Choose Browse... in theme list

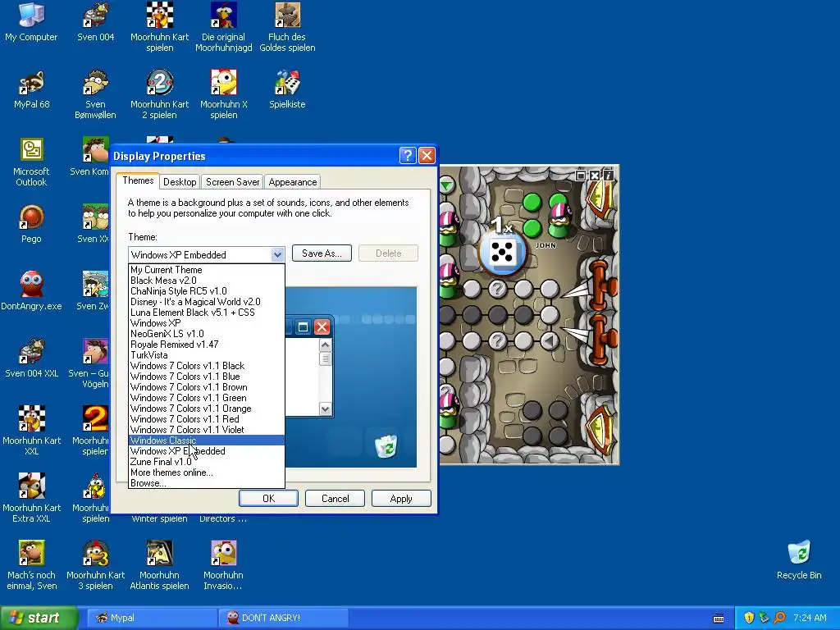coord(207,483)
